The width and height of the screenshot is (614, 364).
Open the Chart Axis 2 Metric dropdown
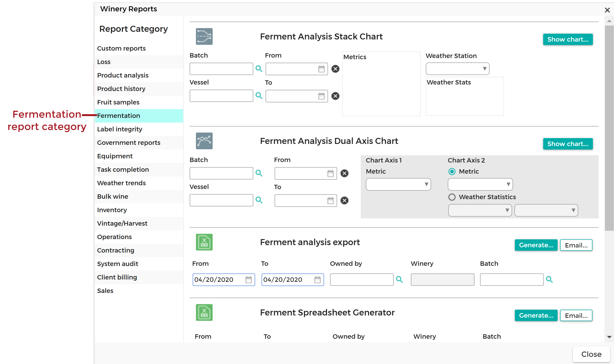pos(480,184)
